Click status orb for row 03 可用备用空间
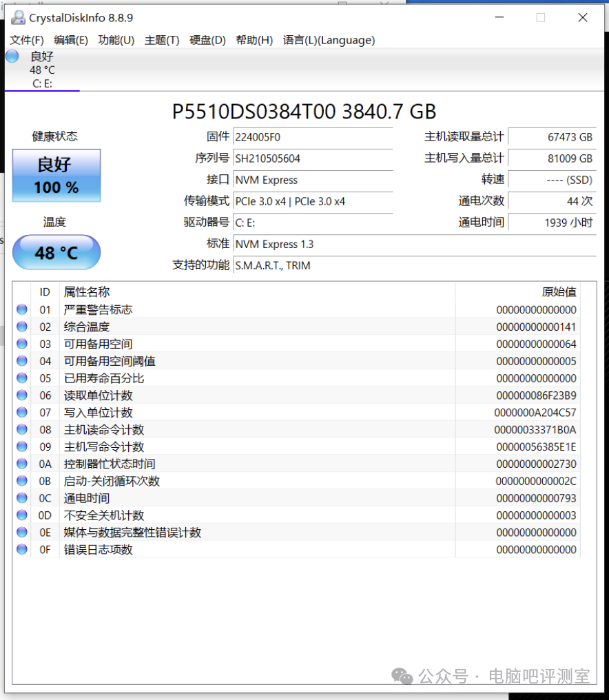Image resolution: width=609 pixels, height=700 pixels. (x=22, y=344)
